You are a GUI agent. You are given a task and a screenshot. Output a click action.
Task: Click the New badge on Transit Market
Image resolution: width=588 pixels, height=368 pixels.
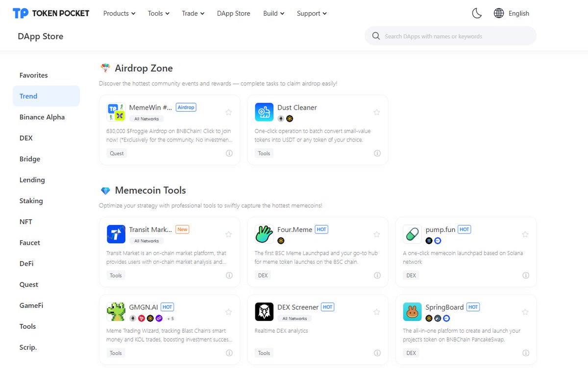182,229
